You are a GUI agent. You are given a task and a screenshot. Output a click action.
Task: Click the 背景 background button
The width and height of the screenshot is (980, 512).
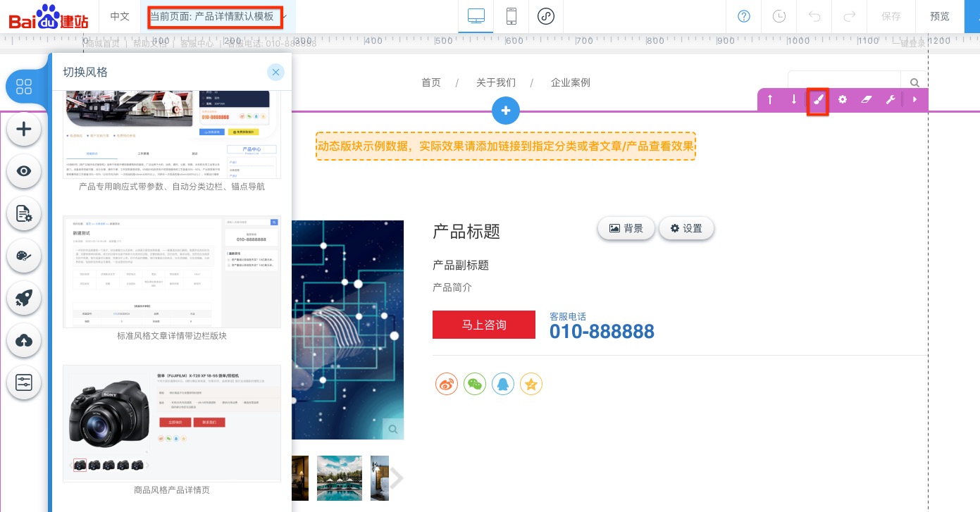tap(626, 228)
